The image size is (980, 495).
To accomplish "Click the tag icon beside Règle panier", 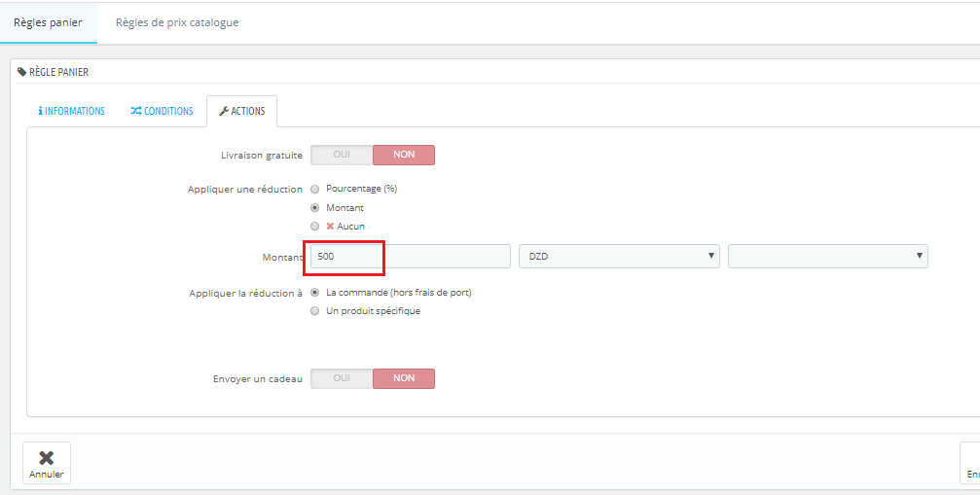I will [21, 72].
